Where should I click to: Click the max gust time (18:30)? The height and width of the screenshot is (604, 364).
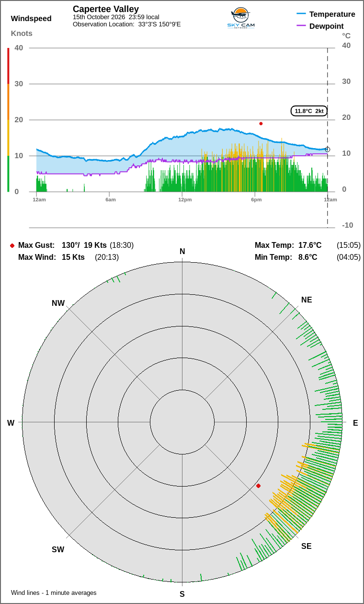[x=122, y=245]
